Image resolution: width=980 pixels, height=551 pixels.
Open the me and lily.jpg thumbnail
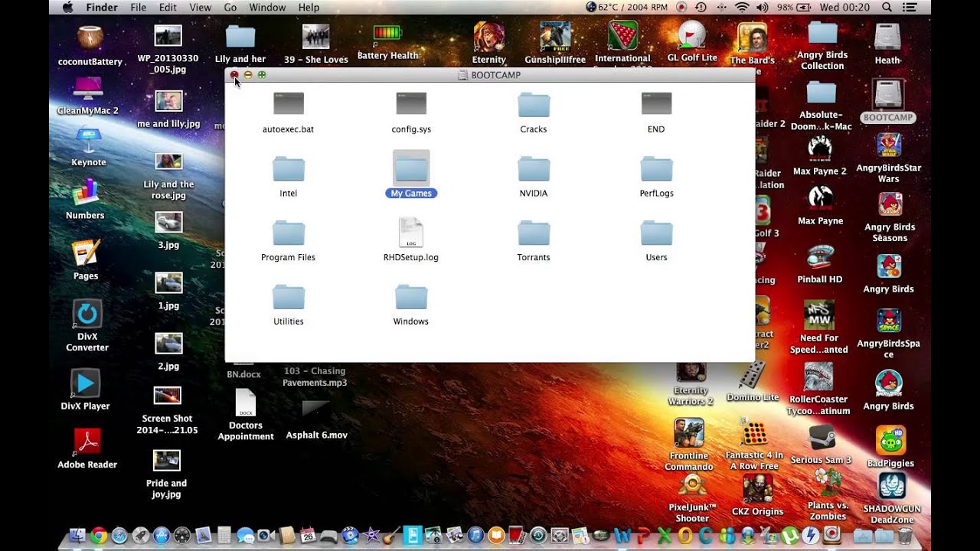[168, 100]
